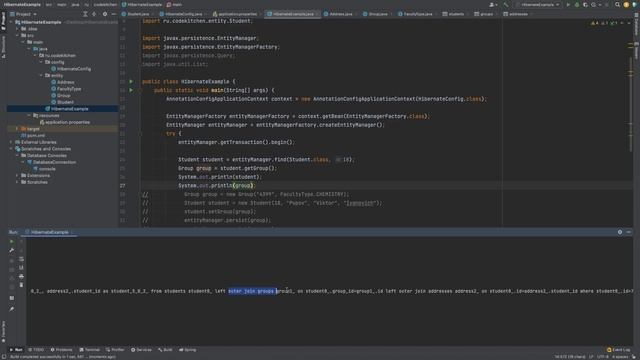Switch to Address.java tab
This screenshot has height=360, width=640.
(x=341, y=14)
